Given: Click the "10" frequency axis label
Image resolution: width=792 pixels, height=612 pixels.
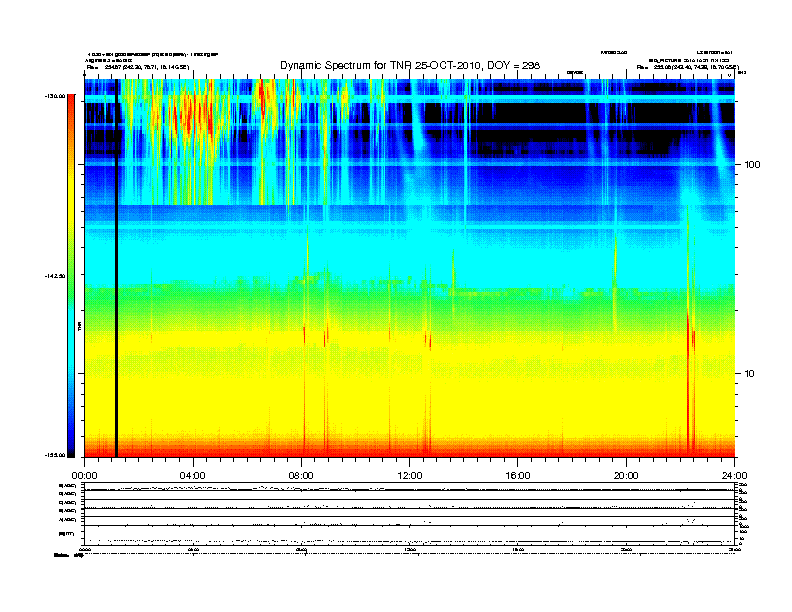Looking at the screenshot, I should (749, 374).
